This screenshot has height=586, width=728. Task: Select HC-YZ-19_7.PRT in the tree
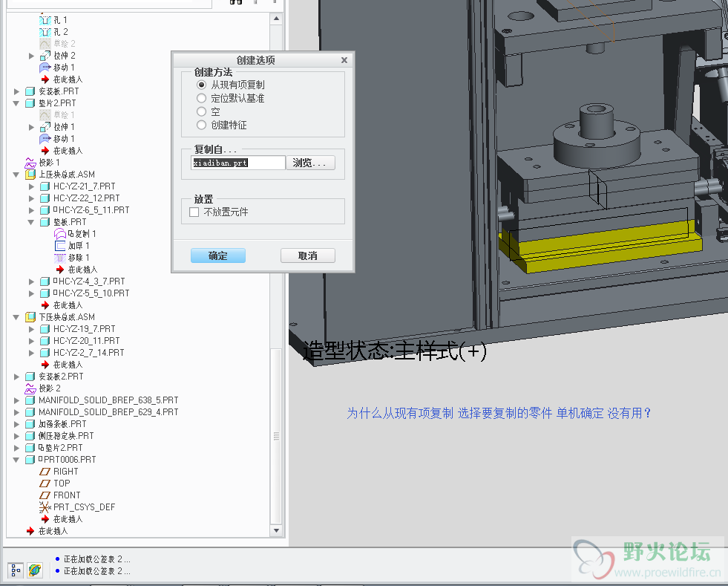(x=84, y=329)
